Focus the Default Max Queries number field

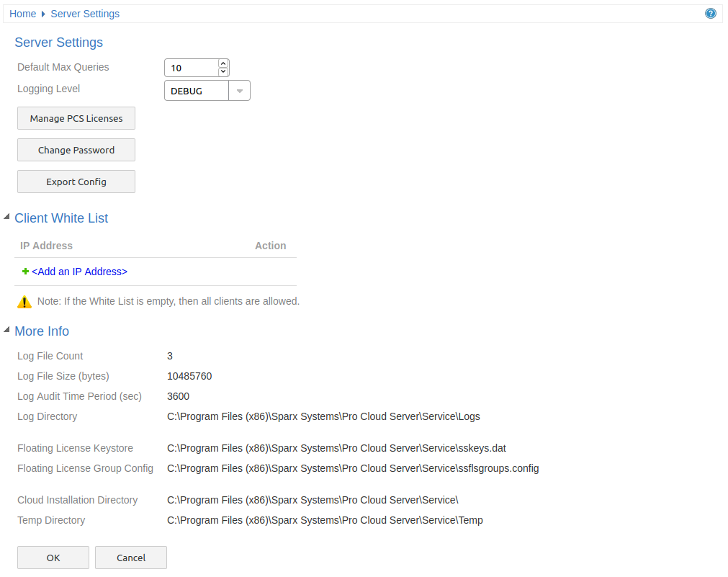(191, 68)
